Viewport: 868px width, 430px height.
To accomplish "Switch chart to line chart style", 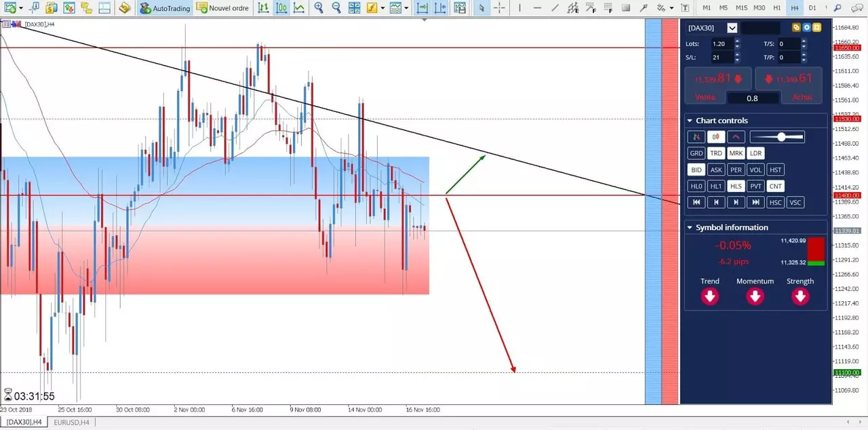I will [298, 8].
